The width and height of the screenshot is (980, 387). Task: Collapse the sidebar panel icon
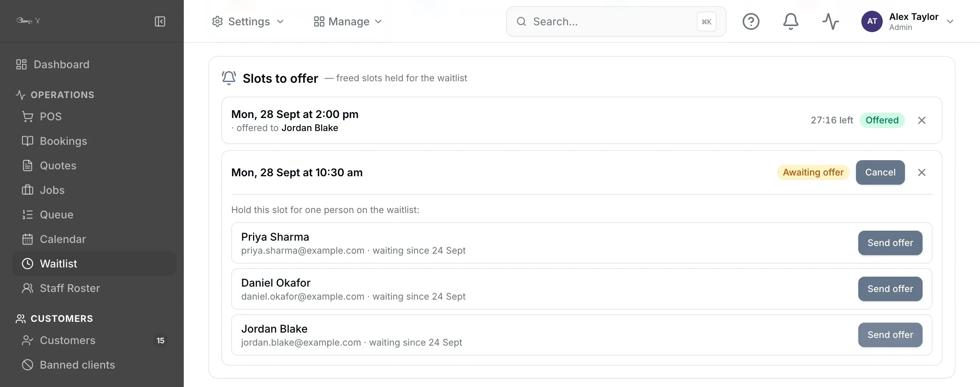coord(160,21)
